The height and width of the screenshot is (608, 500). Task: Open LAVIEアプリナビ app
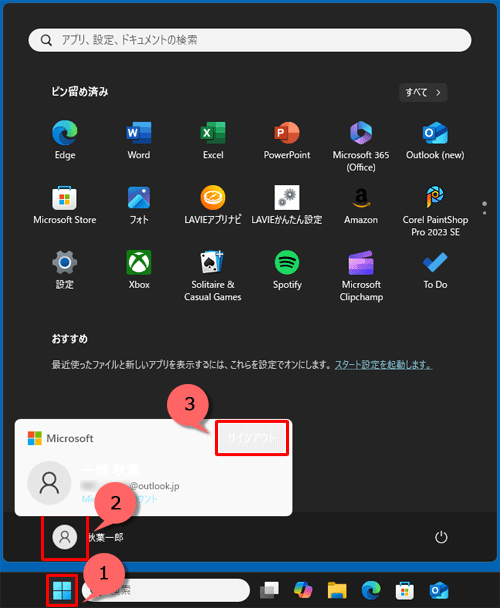pos(213,205)
